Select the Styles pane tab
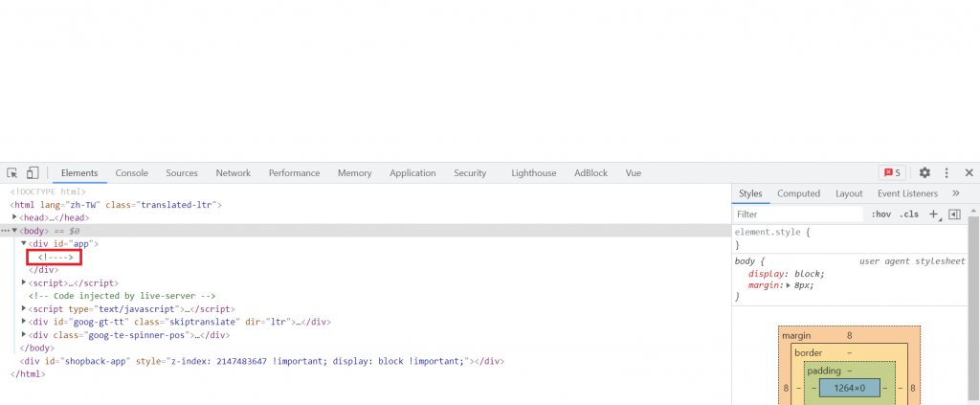Screen dimensions: 980x405 tap(750, 193)
